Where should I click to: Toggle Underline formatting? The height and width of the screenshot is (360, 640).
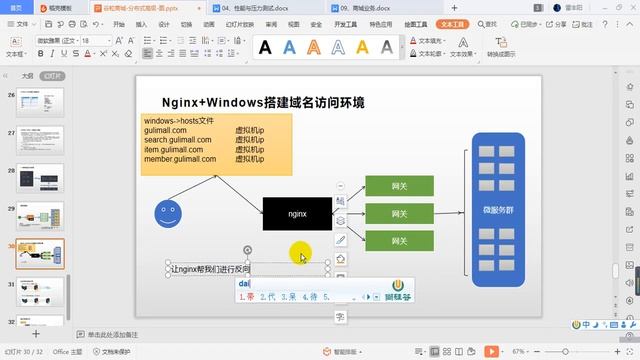pyautogui.click(x=64, y=53)
